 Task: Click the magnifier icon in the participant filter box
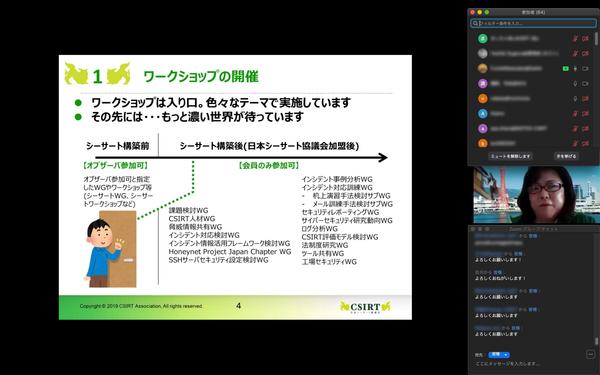(475, 23)
